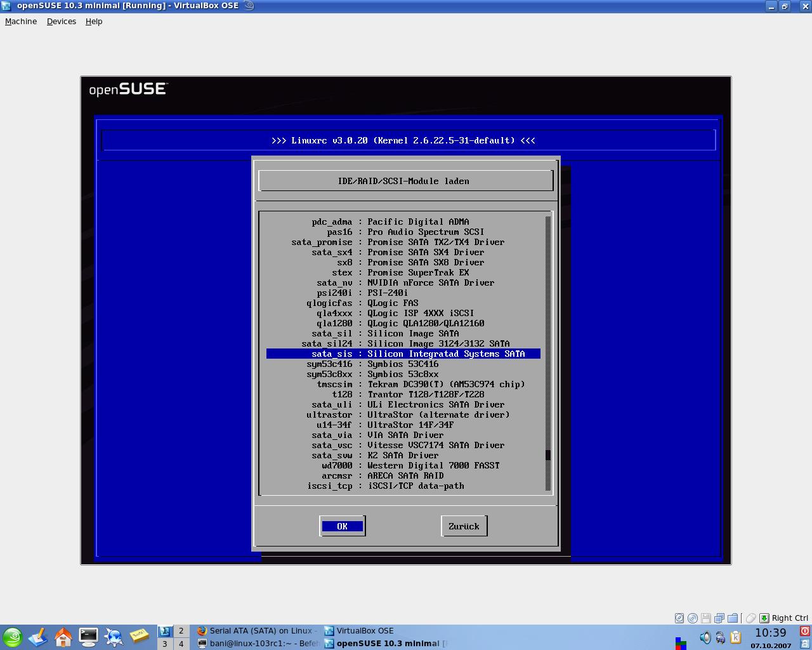Switch to openSUSE 10.3 minimal taskbar entry
The image size is (812, 650).
pyautogui.click(x=385, y=643)
